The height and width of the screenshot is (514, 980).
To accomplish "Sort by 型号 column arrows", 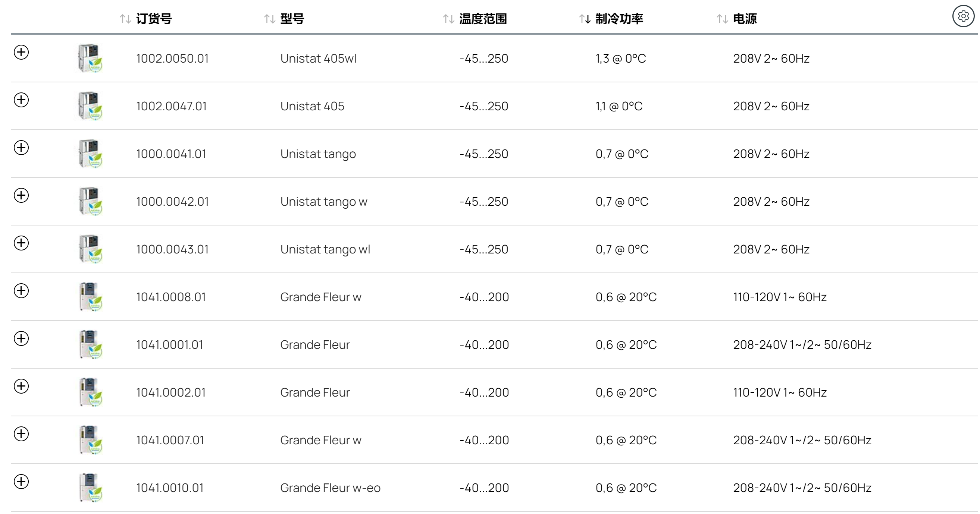I will coord(270,19).
